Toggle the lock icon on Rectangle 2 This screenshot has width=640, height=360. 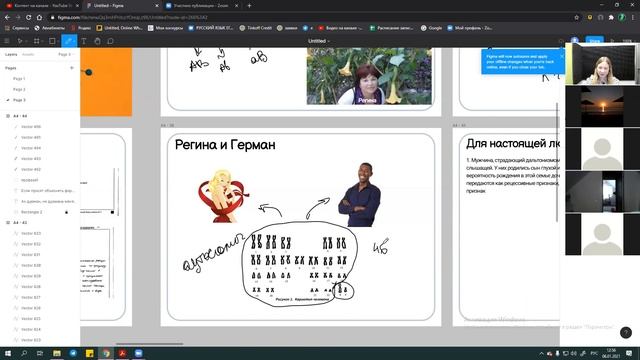[67, 212]
